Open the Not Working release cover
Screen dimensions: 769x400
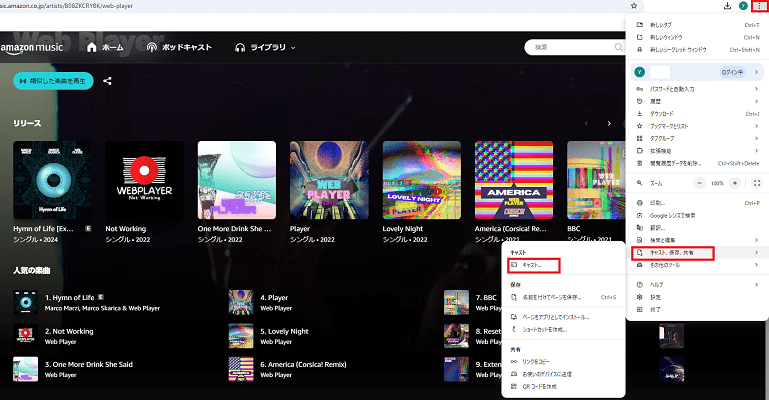point(144,180)
